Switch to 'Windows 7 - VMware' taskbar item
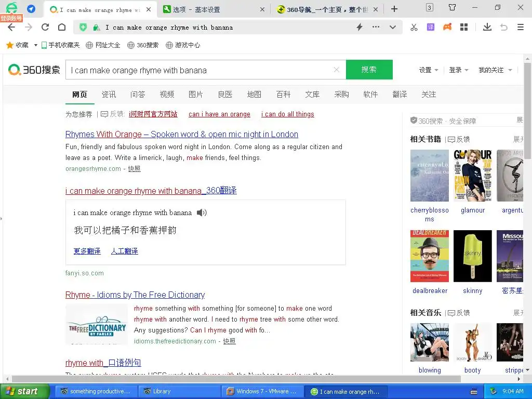Viewport: 532px width, 399px height. point(261,391)
